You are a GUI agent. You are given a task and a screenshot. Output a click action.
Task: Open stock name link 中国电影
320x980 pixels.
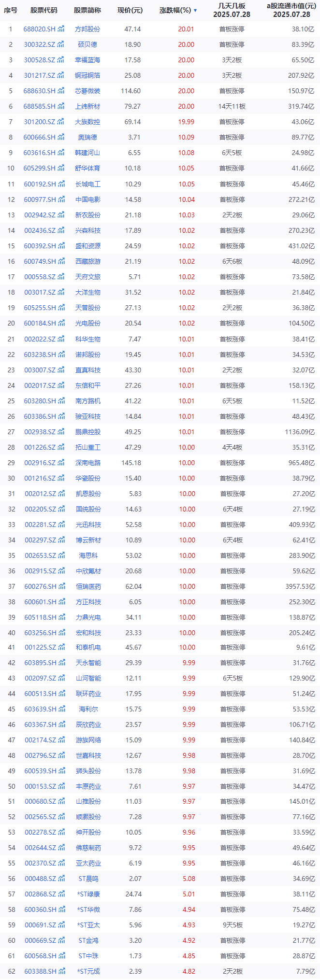click(88, 199)
